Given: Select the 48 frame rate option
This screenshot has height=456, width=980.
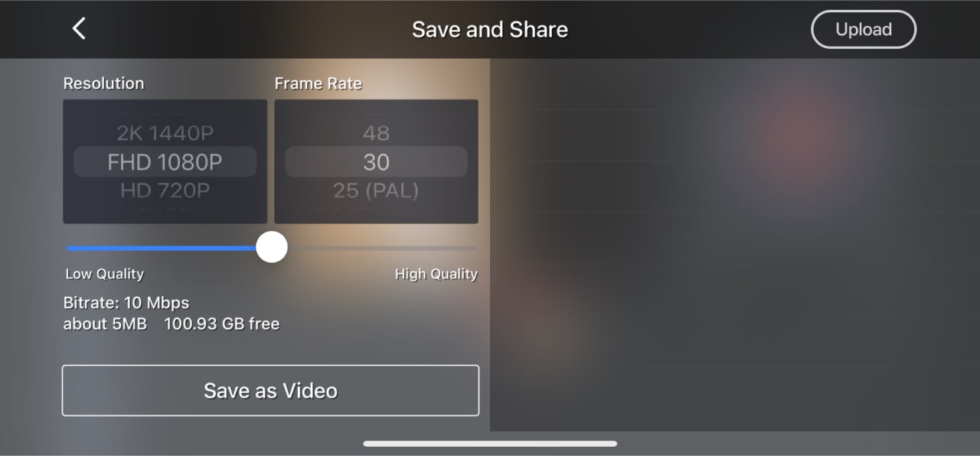Looking at the screenshot, I should pos(376,133).
